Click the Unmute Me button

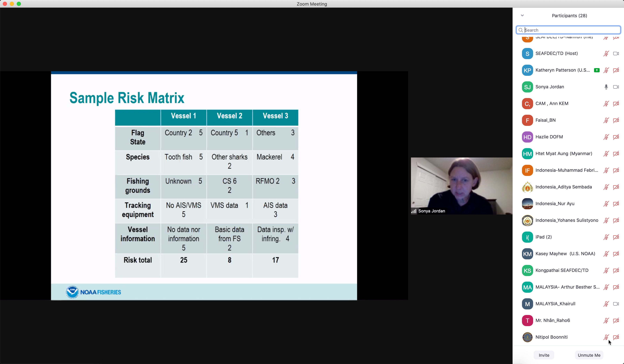(x=589, y=355)
